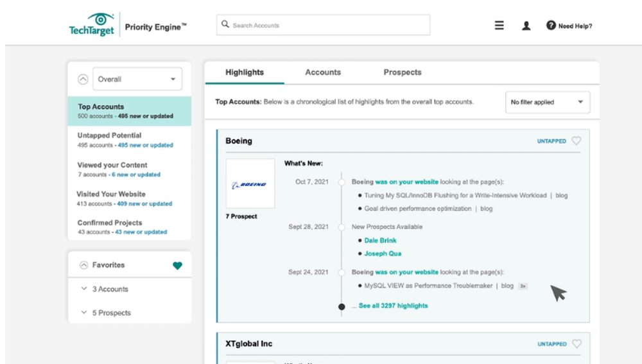Open the Boeing logo thumbnail
642x364 pixels.
[250, 184]
